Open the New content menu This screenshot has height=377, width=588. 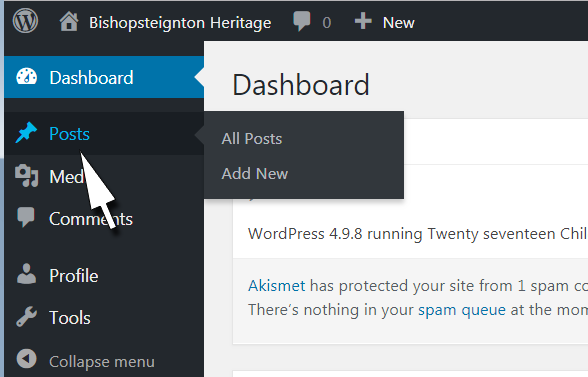[x=399, y=23]
